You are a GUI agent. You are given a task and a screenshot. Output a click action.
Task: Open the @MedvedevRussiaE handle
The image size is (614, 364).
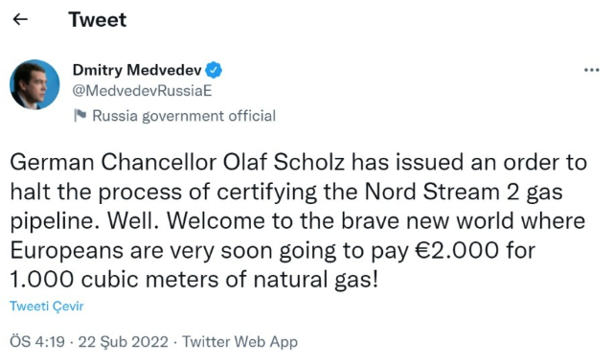(x=142, y=91)
